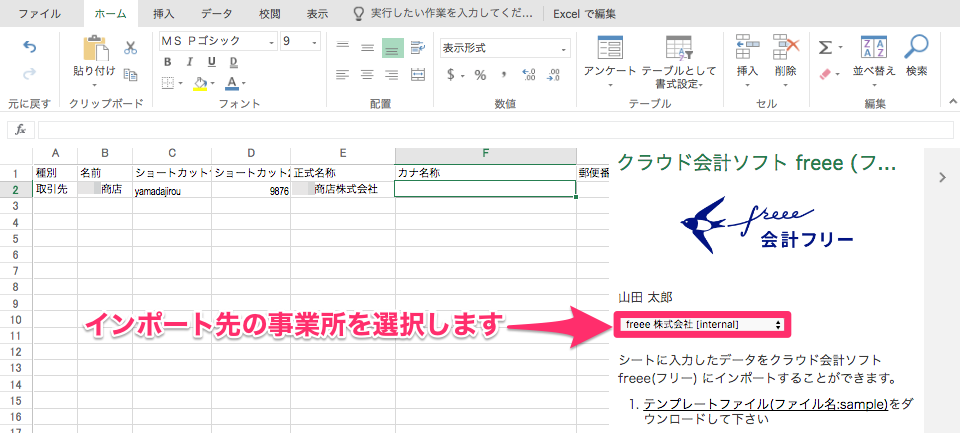Apply comma style format
Screen dimensions: 960x433
(504, 75)
